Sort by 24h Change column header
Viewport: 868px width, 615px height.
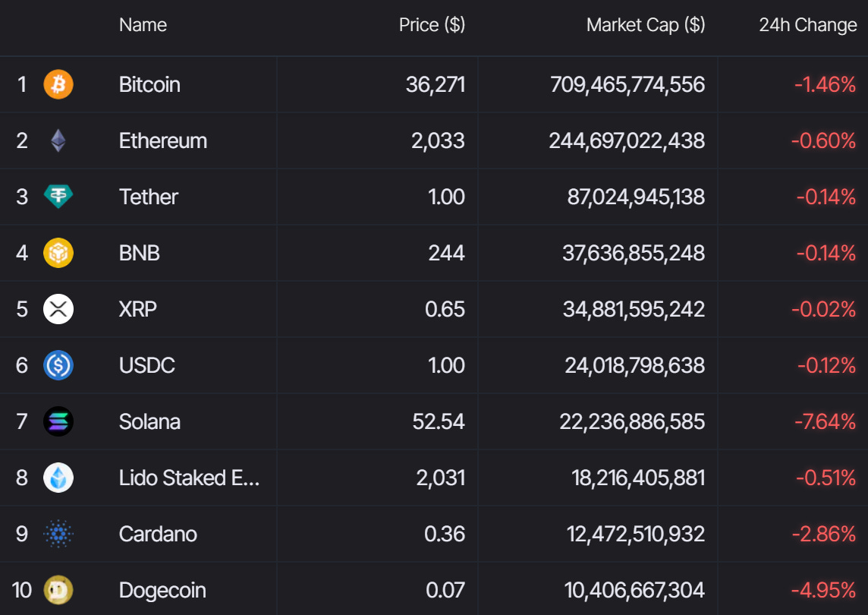807,25
